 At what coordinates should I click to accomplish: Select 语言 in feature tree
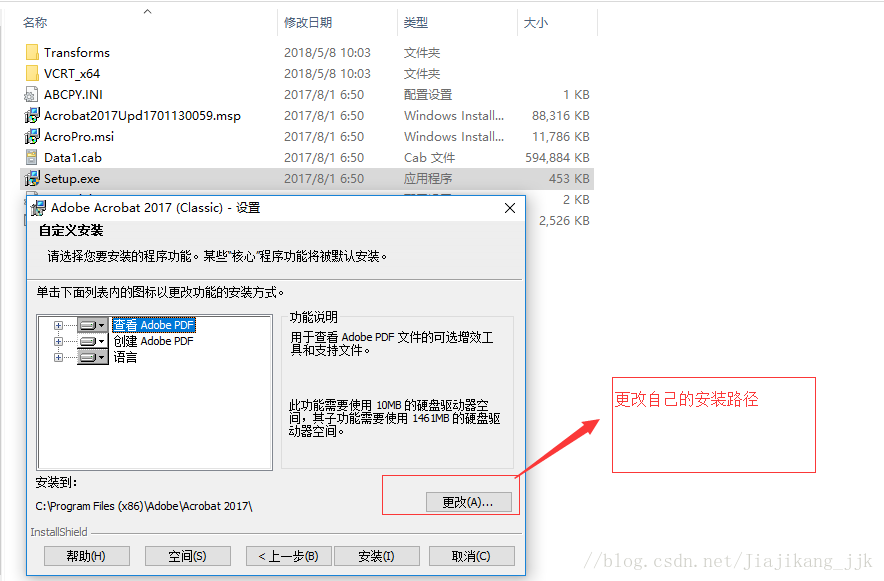(x=125, y=357)
